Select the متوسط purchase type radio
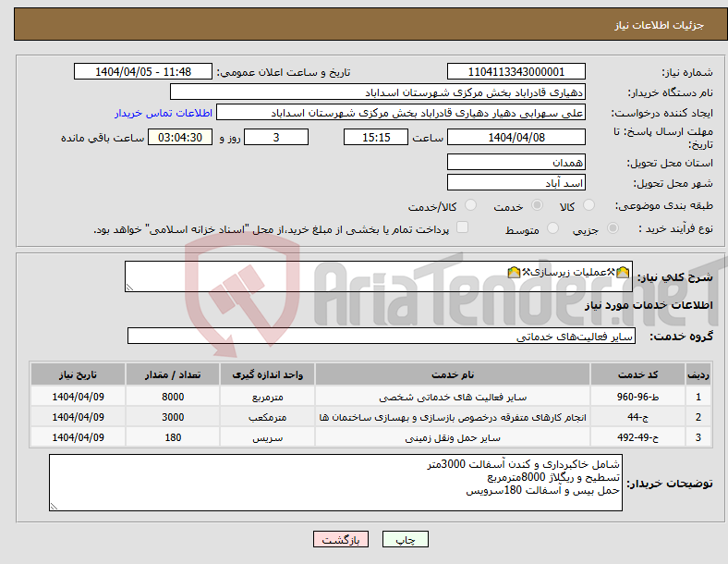This screenshot has width=728, height=564. click(x=552, y=227)
